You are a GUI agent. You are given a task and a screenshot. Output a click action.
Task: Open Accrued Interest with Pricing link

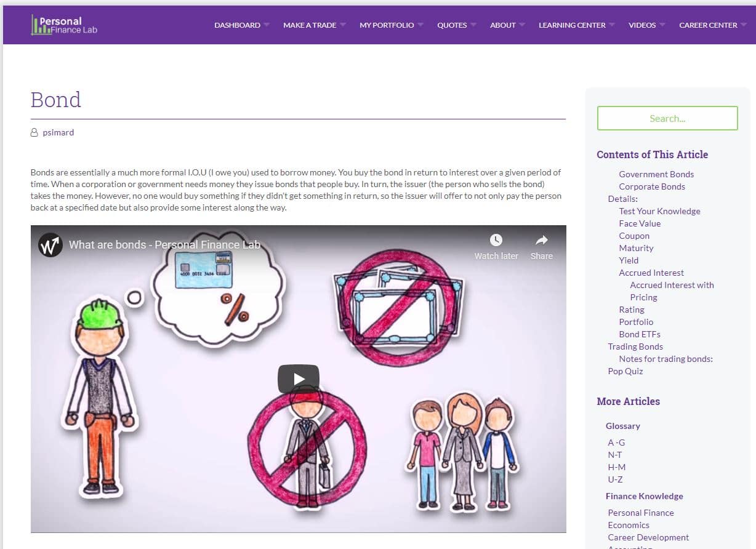pos(672,291)
